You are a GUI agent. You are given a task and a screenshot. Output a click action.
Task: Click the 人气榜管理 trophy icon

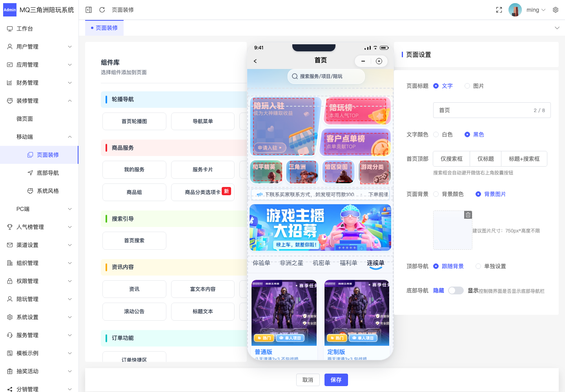[x=10, y=227]
